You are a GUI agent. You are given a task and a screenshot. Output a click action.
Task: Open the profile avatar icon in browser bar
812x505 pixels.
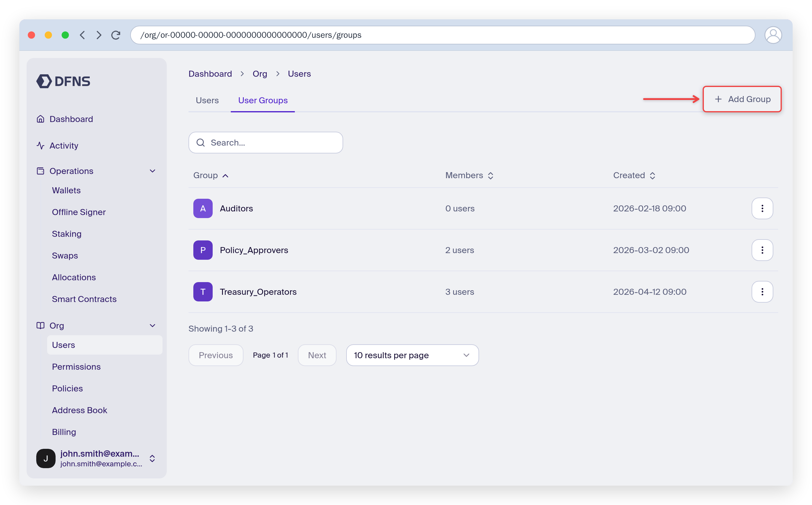(x=773, y=35)
